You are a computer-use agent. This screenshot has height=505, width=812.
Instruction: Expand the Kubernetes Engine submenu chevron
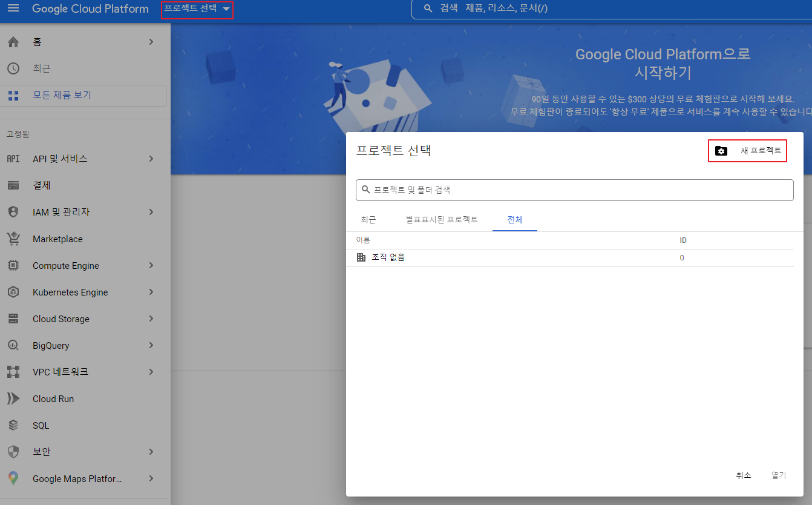(151, 292)
